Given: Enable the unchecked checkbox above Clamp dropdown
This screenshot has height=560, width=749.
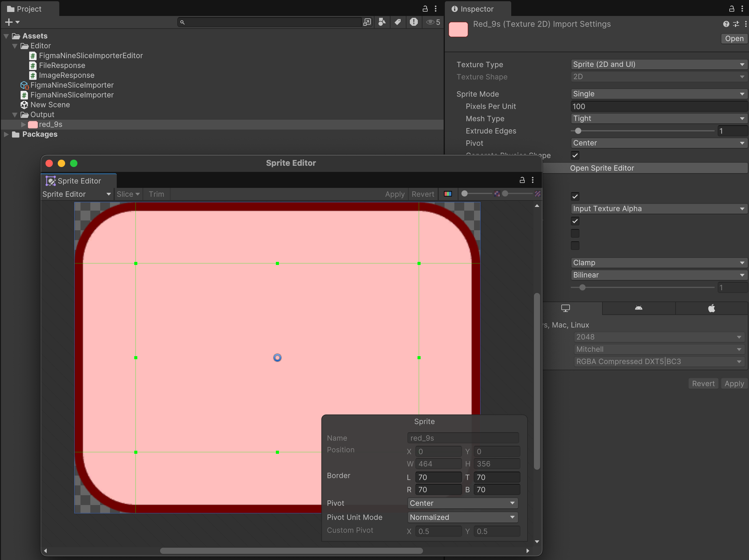Looking at the screenshot, I should [x=575, y=246].
